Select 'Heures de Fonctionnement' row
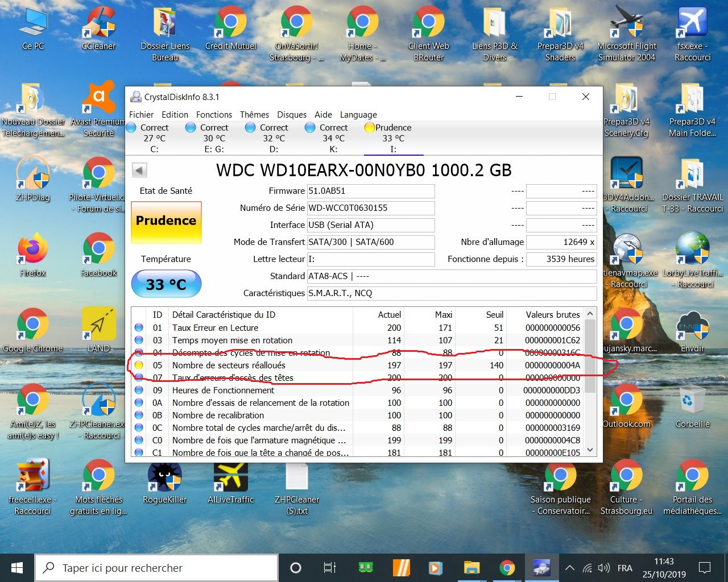728x582 pixels. coord(358,390)
